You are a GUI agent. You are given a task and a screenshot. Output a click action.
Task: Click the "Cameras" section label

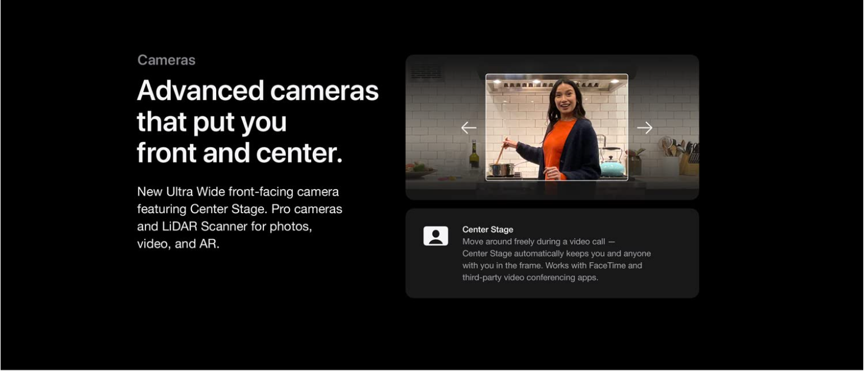(x=166, y=60)
